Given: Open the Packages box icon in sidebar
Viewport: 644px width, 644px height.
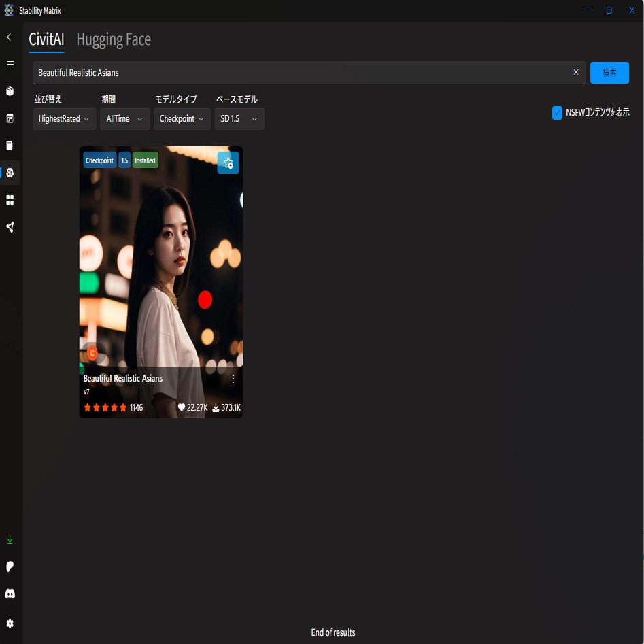Looking at the screenshot, I should 10,91.
